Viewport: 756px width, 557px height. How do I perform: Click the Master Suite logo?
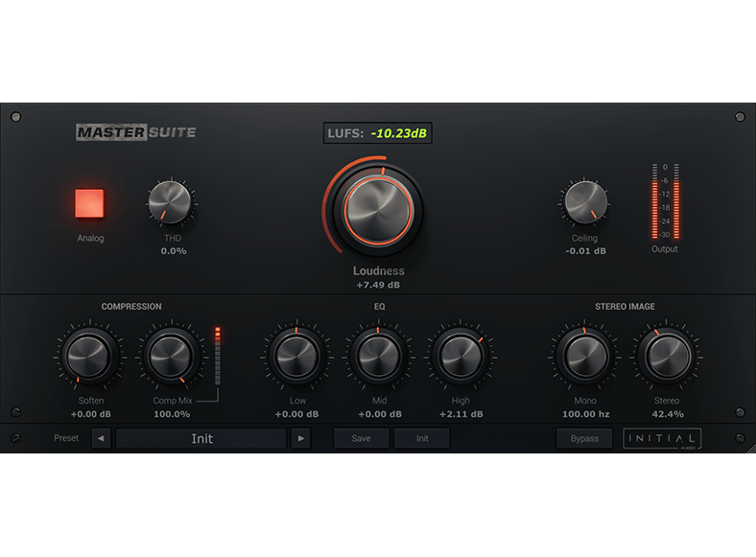[x=136, y=132]
